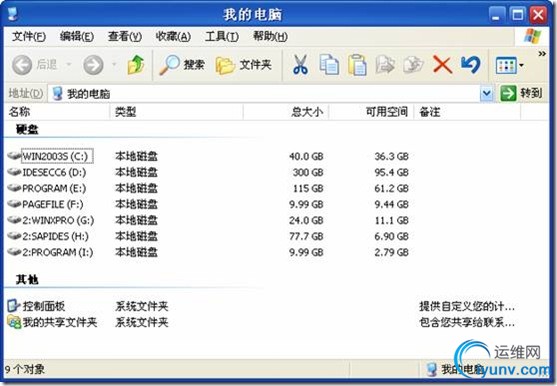Viewport: 557px width, 386px height.
Task: Click the red Delete X icon
Action: click(x=442, y=65)
